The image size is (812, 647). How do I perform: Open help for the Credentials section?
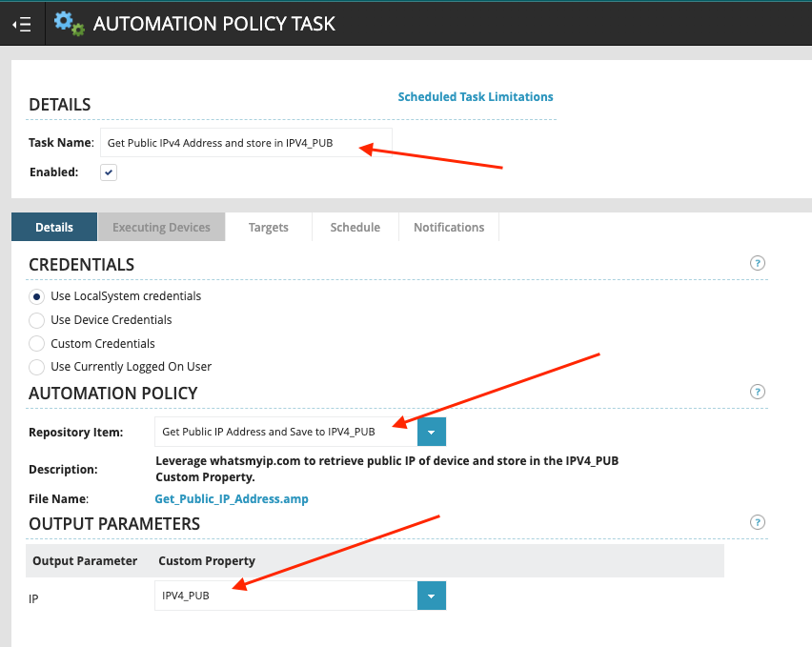click(x=758, y=263)
